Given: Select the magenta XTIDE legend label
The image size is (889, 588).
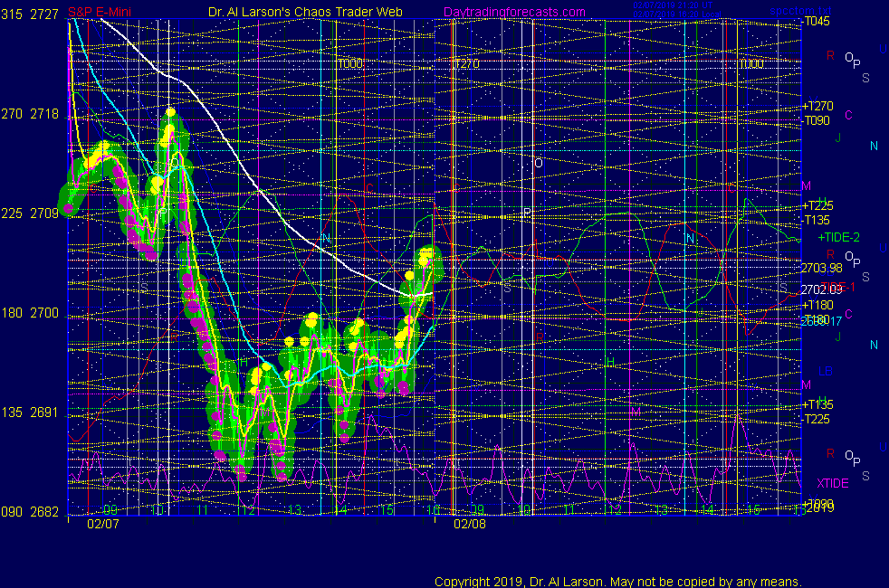Looking at the screenshot, I should 833,483.
